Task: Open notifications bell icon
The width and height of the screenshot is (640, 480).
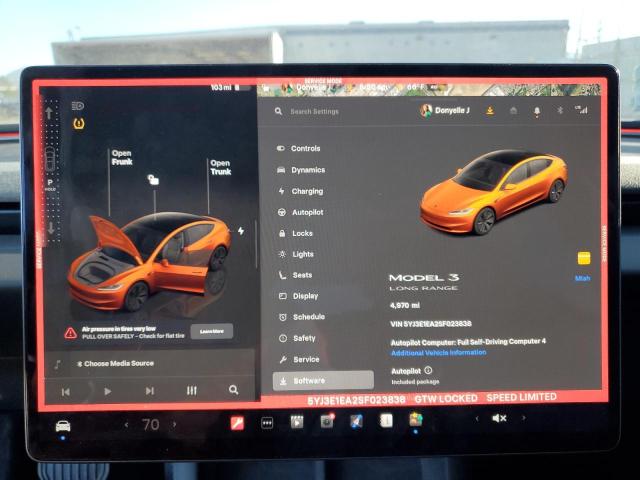Action: (537, 111)
